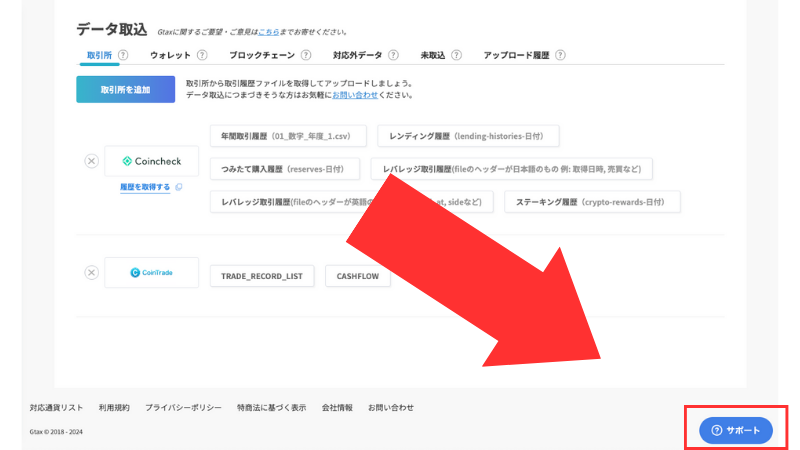
Task: Click the TRADE_RECORD_LIST button
Action: (x=262, y=276)
